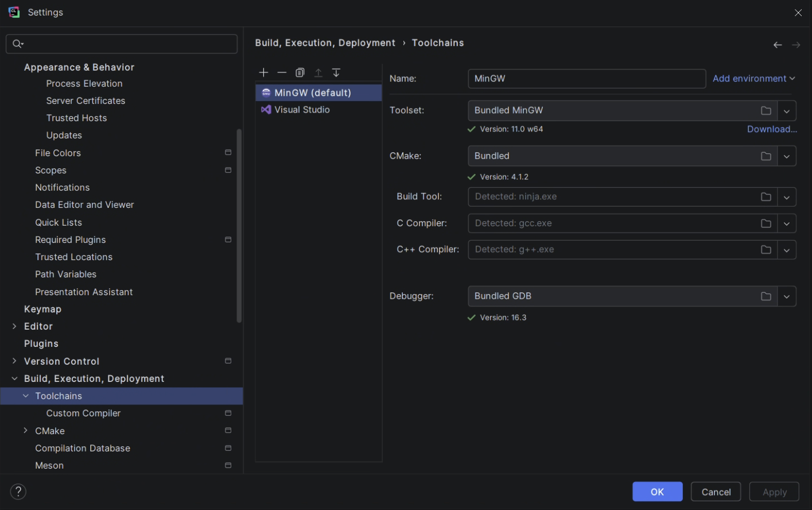Move toolchain down in the list

[x=336, y=72]
